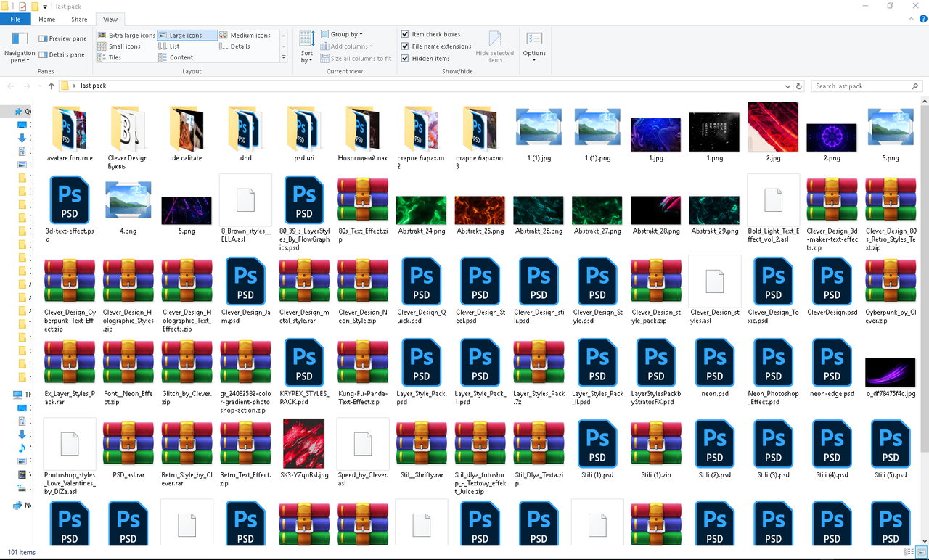929x560 pixels.
Task: Select the psd uri folder
Action: [x=304, y=134]
